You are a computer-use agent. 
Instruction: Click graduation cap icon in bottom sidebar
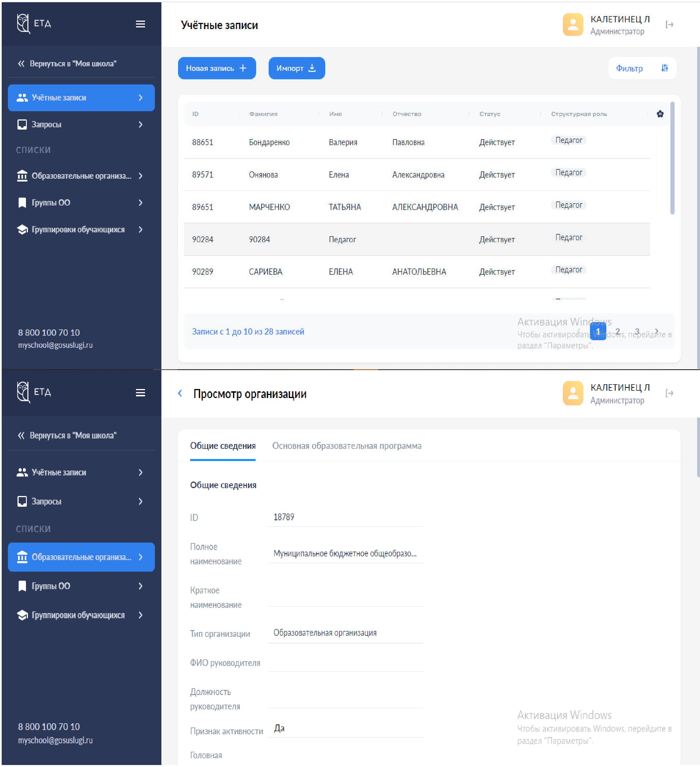point(22,615)
